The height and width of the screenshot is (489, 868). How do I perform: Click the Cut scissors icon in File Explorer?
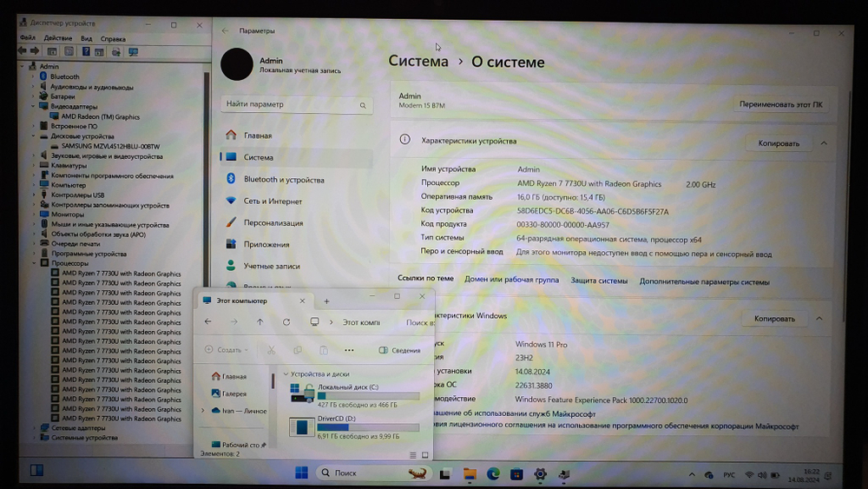coord(271,350)
